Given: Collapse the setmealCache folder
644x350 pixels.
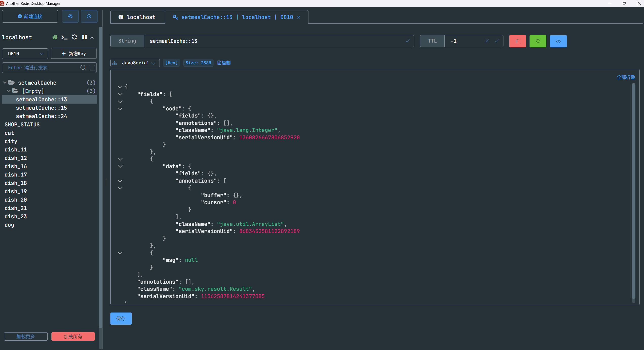Looking at the screenshot, I should click(5, 83).
